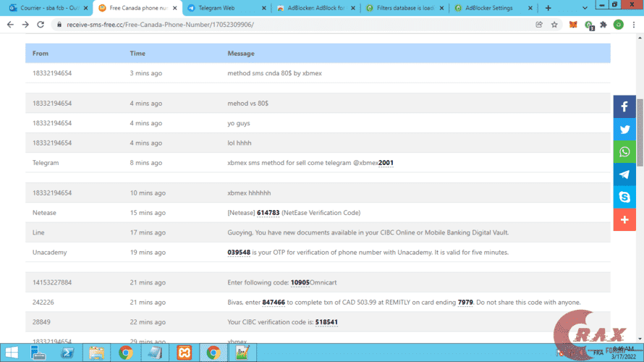Click the URL address bar
Image resolution: width=644 pixels, height=362 pixels.
(x=296, y=25)
